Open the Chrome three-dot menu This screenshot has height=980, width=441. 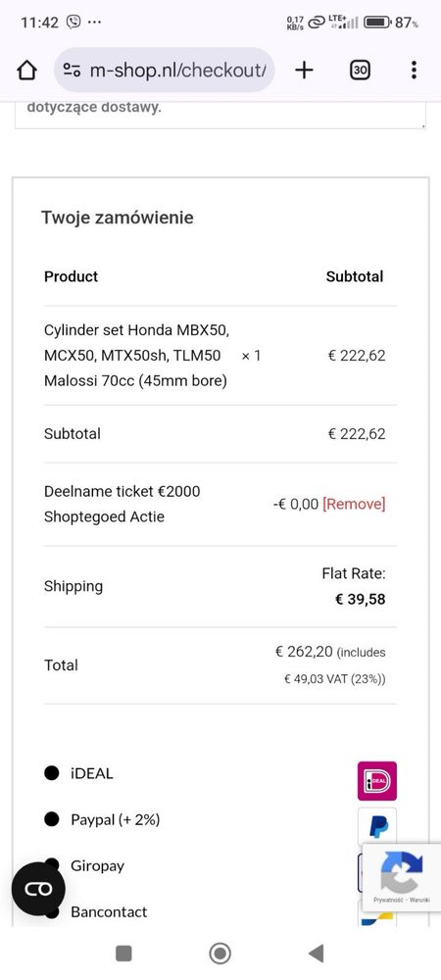coord(414,70)
